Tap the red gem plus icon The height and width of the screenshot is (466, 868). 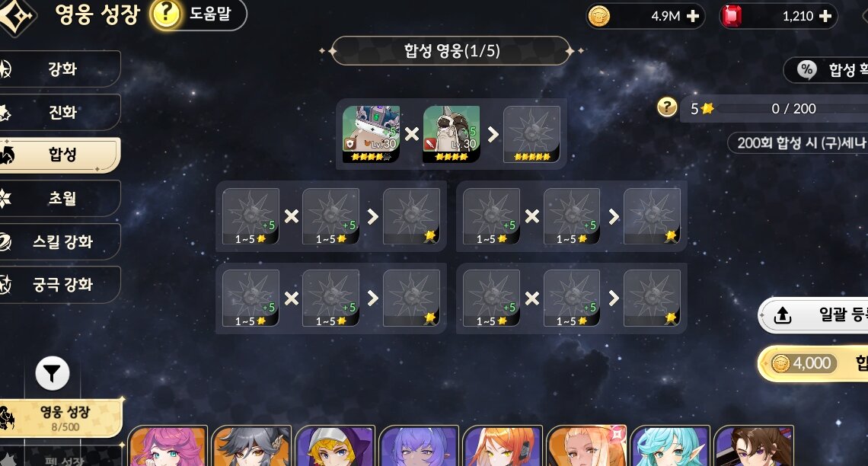coord(825,17)
